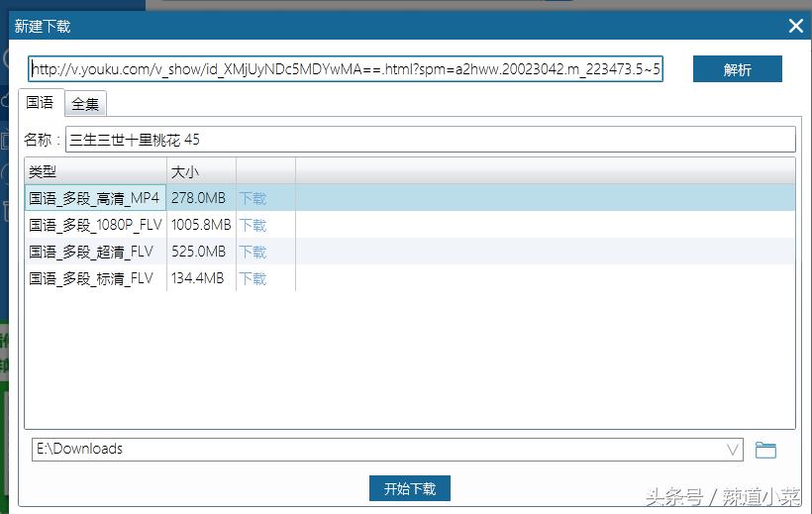Click the 开始下载 button
Screen dimensions: 812x514
[410, 488]
